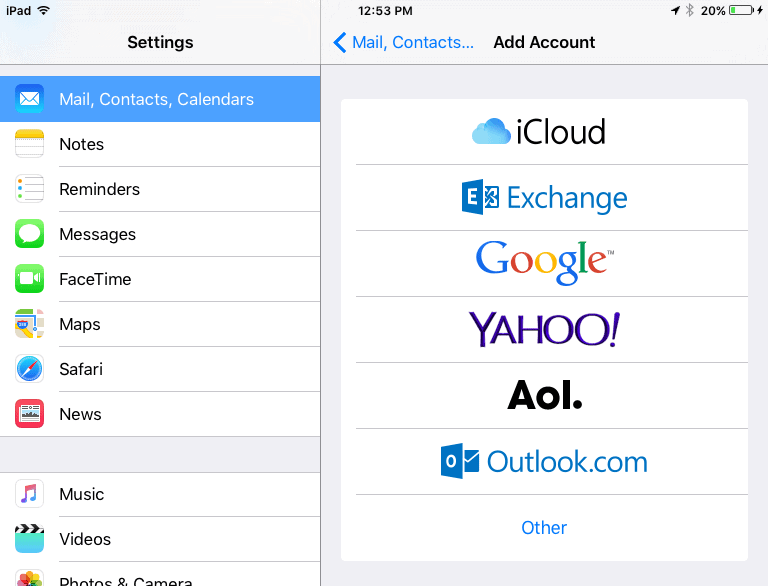Tap Other account option

544,528
